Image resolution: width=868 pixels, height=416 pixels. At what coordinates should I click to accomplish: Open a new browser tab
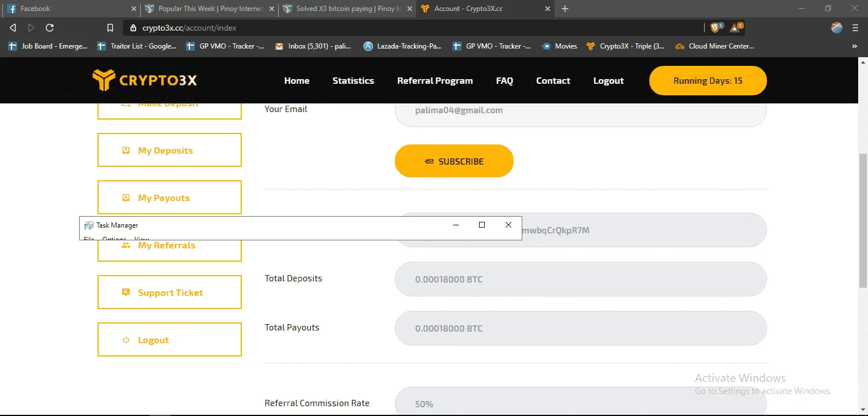point(565,9)
